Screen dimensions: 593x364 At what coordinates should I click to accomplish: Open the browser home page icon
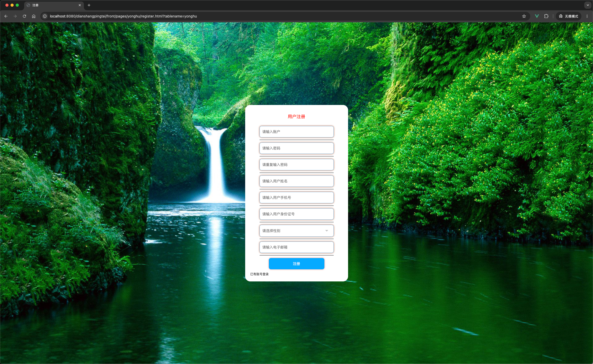click(34, 16)
